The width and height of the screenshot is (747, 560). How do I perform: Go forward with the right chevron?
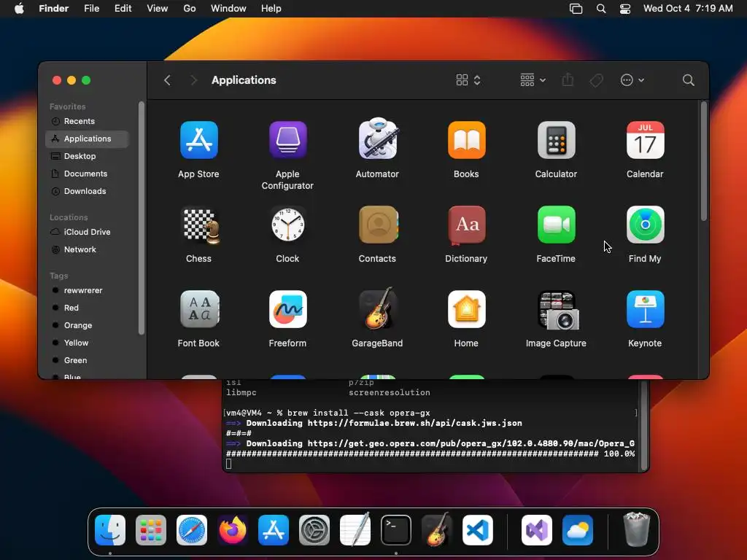[x=193, y=80]
